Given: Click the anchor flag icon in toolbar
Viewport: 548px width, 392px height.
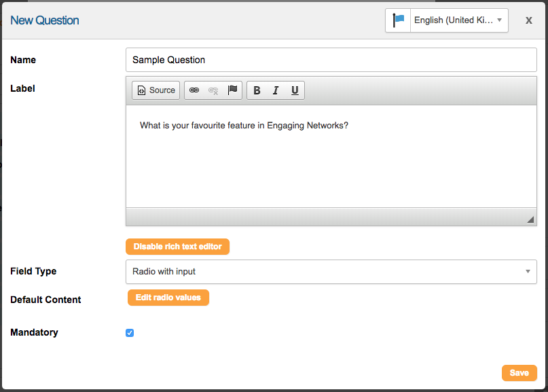Looking at the screenshot, I should [232, 90].
